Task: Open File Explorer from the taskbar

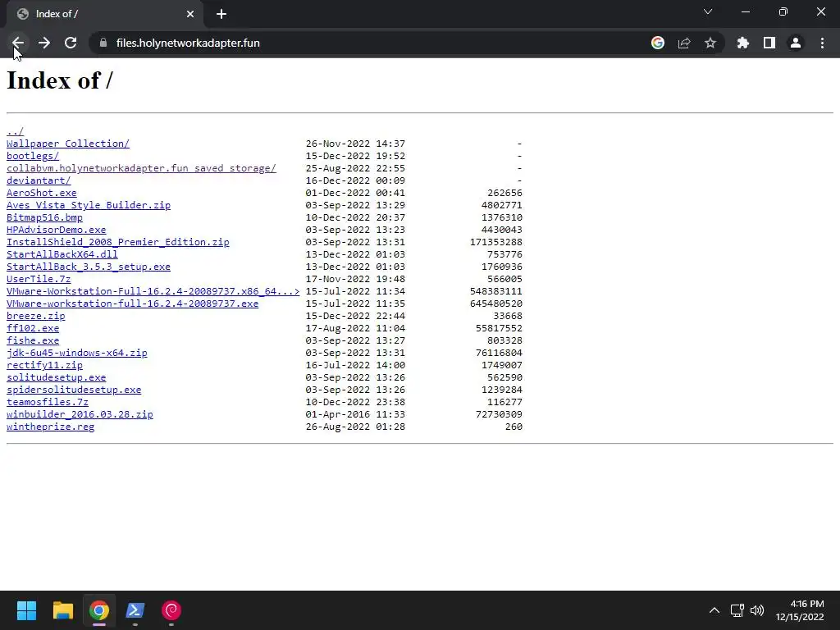Action: [x=62, y=610]
